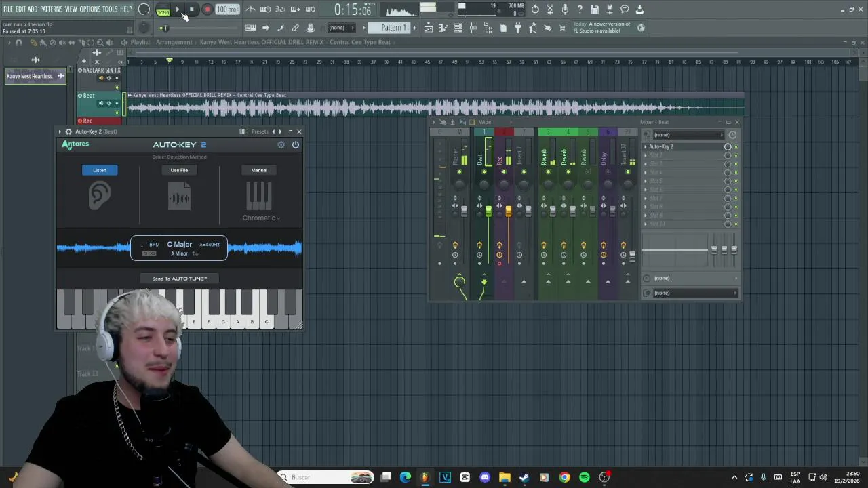Screen dimensions: 868x488
Task: Click the Antares logo
Action: coord(75,144)
